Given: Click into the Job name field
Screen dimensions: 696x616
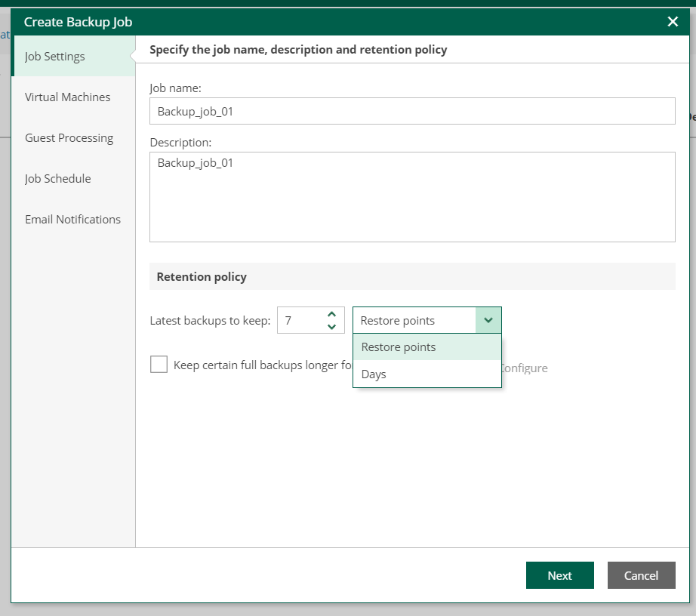Looking at the screenshot, I should click(x=412, y=111).
